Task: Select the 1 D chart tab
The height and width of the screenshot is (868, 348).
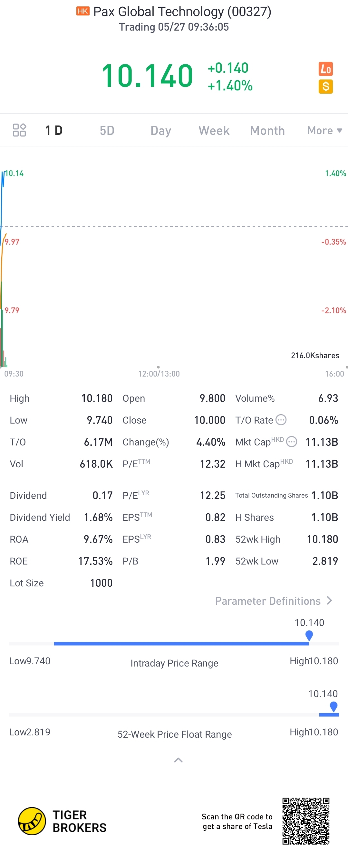Action: [54, 130]
